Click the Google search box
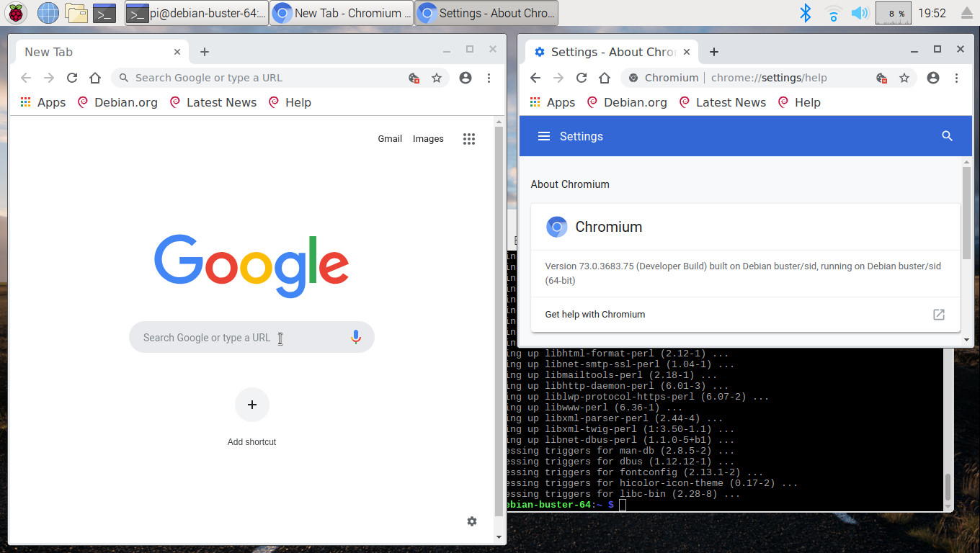This screenshot has width=980, height=553. pyautogui.click(x=251, y=337)
